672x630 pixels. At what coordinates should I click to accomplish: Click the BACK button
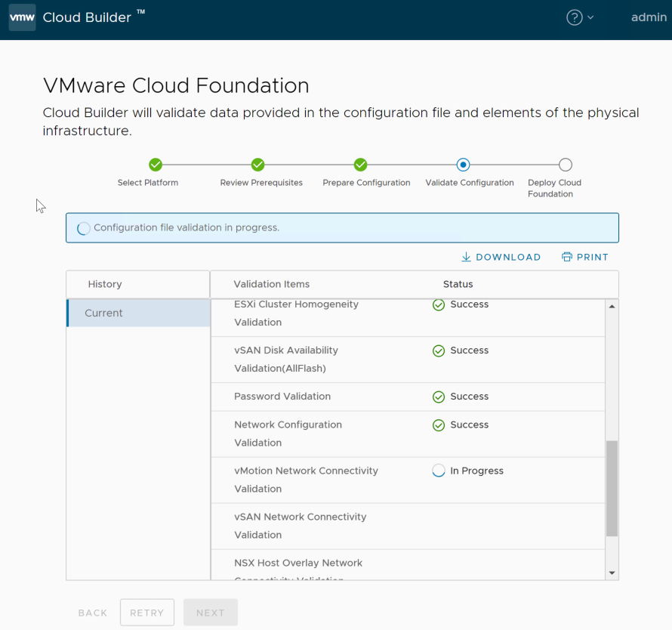[x=93, y=613]
